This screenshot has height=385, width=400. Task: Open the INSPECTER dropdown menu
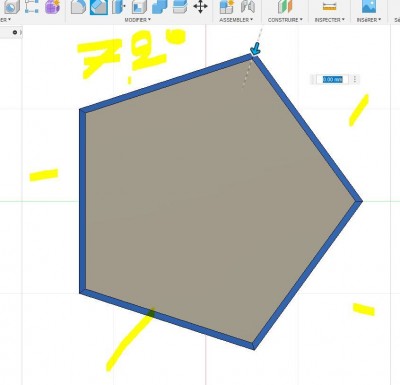330,20
